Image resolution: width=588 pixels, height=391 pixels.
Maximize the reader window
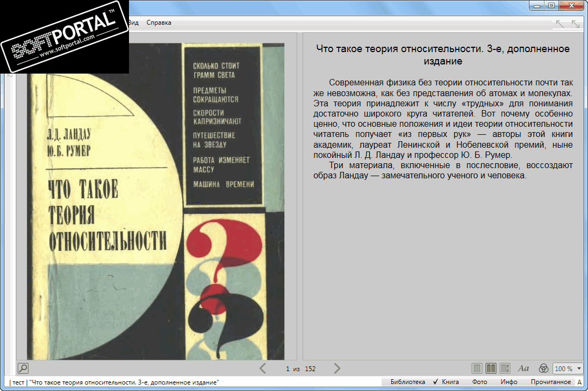point(551,5)
